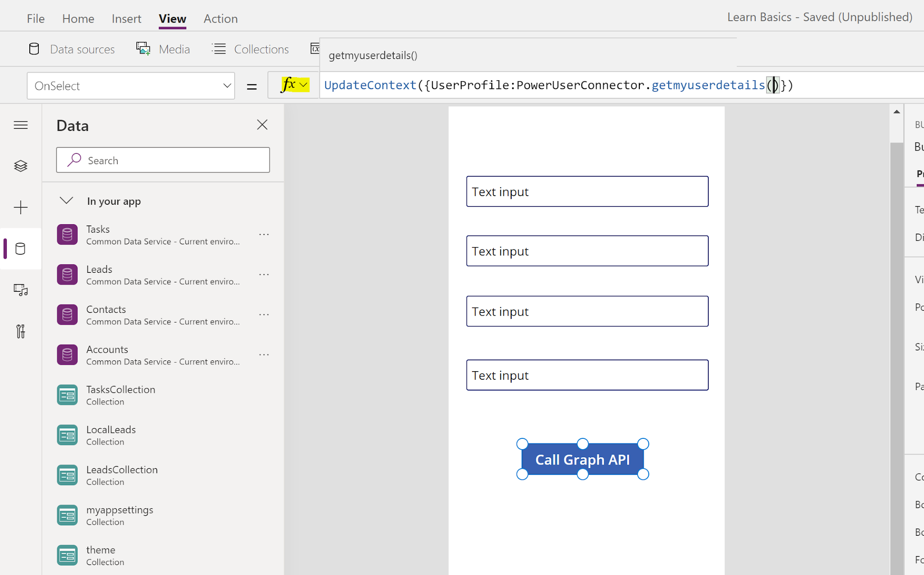The width and height of the screenshot is (924, 575).
Task: Select the getmyuserdetails() suggestion
Action: point(373,55)
